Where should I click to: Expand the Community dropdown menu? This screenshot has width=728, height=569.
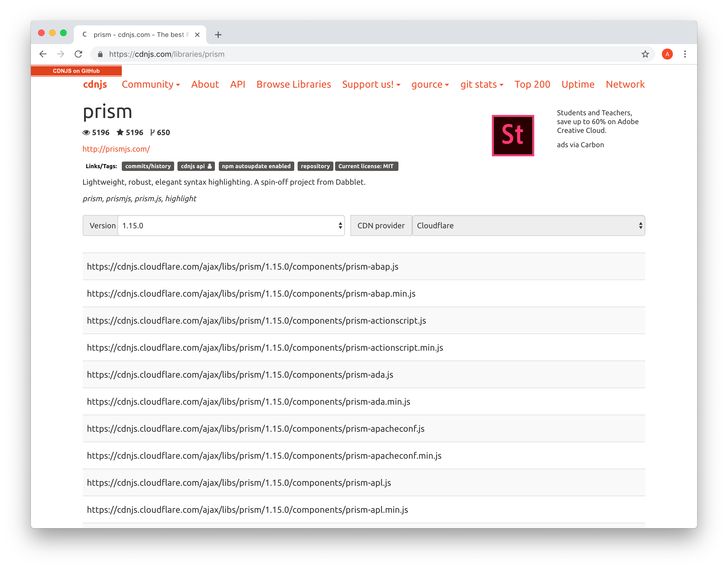tap(151, 84)
